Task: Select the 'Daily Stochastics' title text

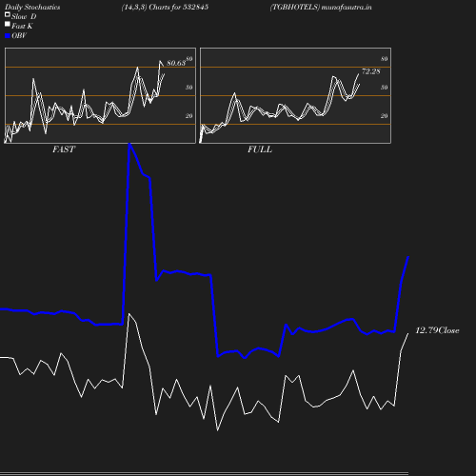Action: 32,8
